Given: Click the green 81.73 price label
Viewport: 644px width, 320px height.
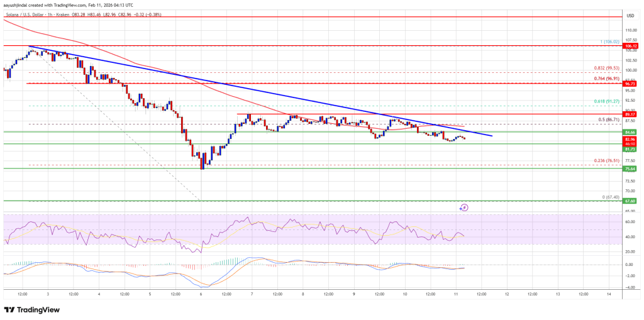Looking at the screenshot, I should coord(630,149).
